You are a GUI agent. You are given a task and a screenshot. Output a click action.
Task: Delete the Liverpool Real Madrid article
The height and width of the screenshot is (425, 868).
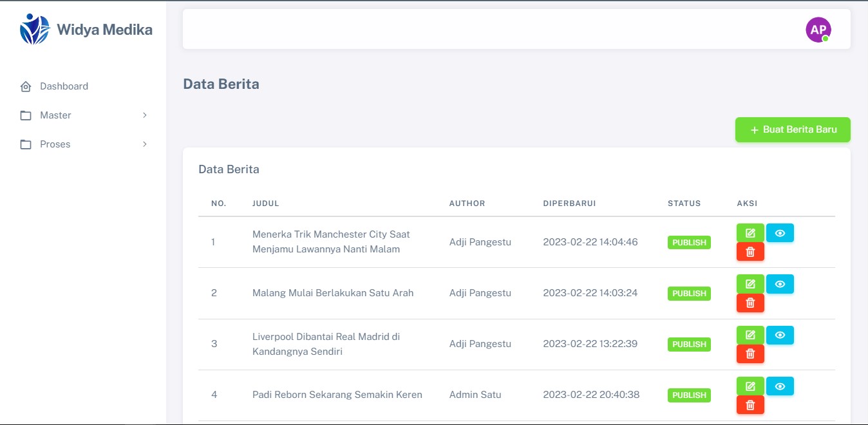point(750,354)
